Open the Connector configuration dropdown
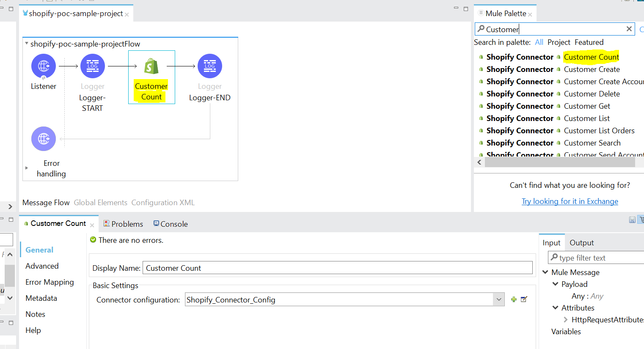Image resolution: width=644 pixels, height=349 pixels. tap(499, 300)
